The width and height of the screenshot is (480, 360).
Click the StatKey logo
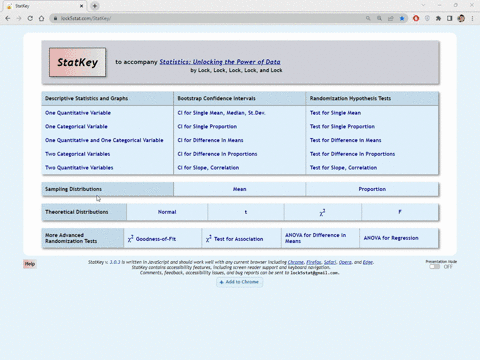77,62
